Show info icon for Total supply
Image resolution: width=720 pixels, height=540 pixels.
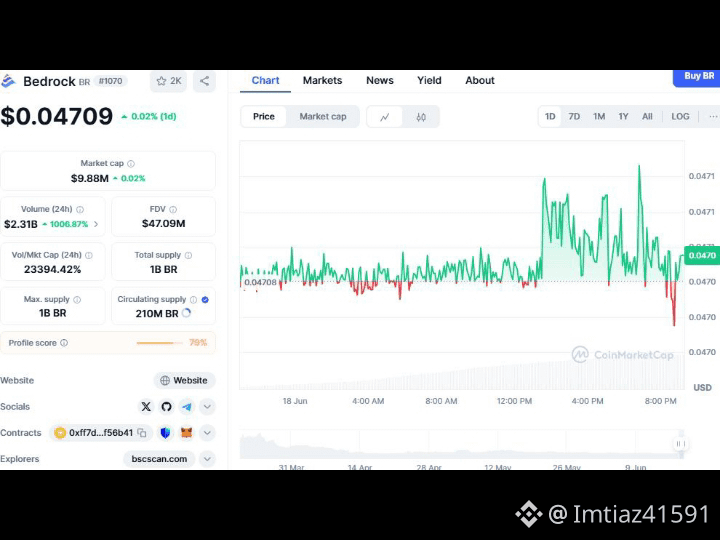point(188,255)
